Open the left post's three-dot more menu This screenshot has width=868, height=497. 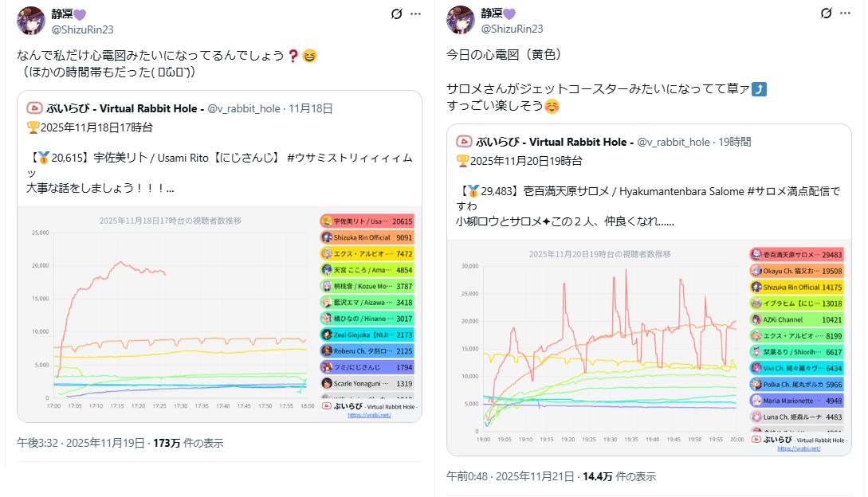click(415, 14)
